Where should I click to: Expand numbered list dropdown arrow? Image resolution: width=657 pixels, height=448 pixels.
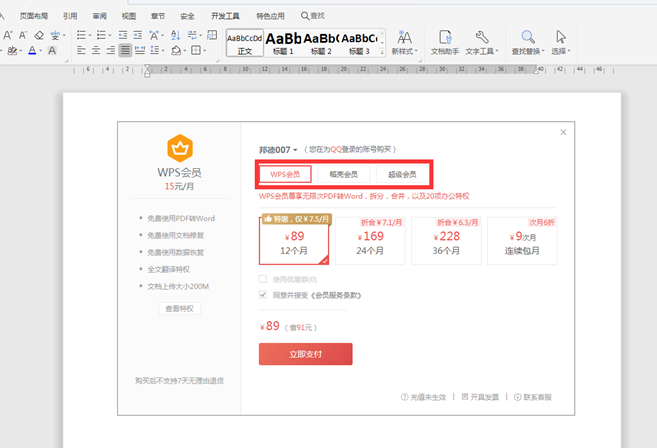(110, 36)
